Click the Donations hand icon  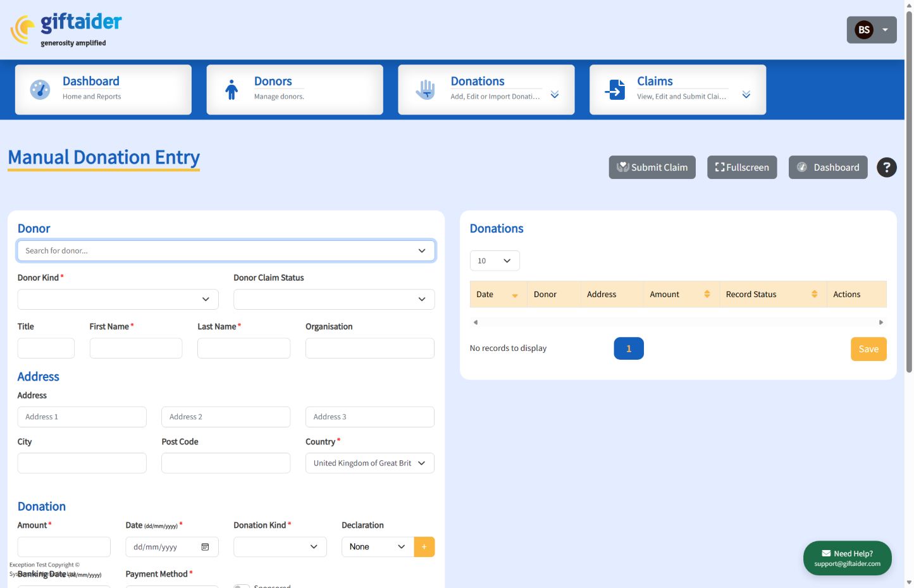425,90
